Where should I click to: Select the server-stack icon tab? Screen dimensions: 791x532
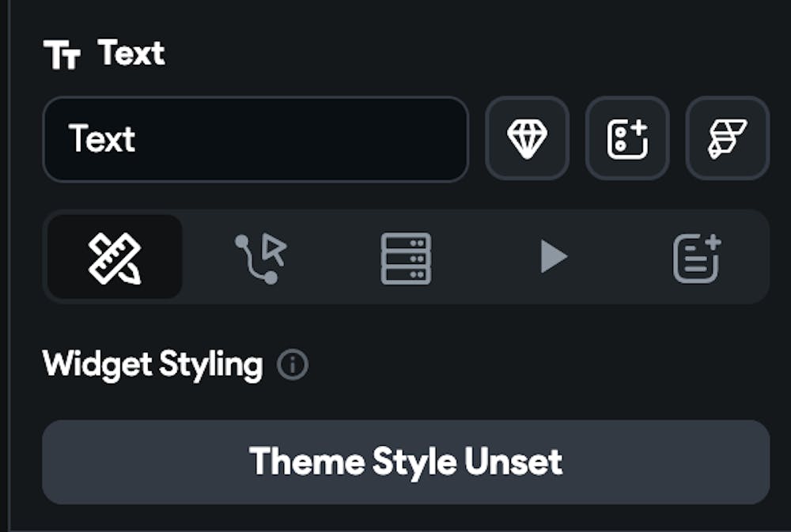(x=406, y=257)
